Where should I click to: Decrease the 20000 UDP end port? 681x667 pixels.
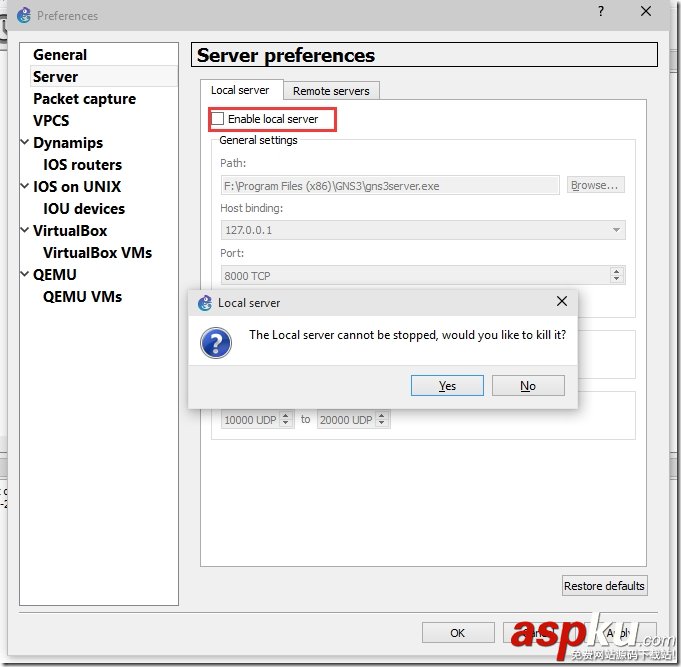381,423
